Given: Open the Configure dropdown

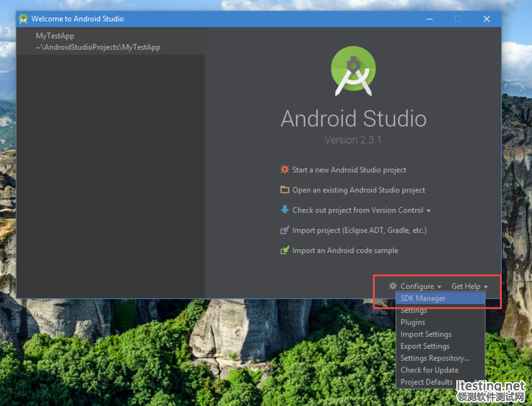Looking at the screenshot, I should click(x=420, y=286).
